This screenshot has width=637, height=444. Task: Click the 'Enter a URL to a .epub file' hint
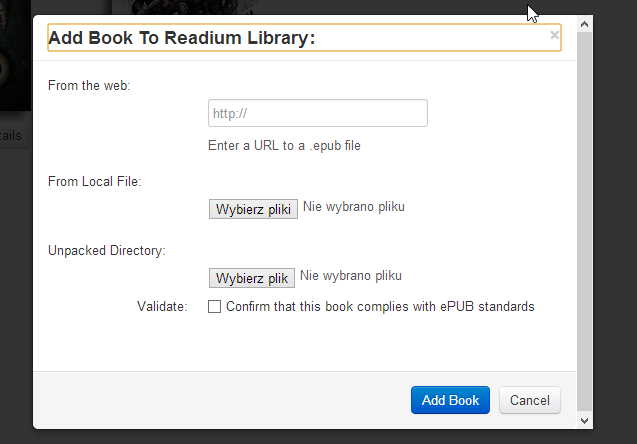284,145
